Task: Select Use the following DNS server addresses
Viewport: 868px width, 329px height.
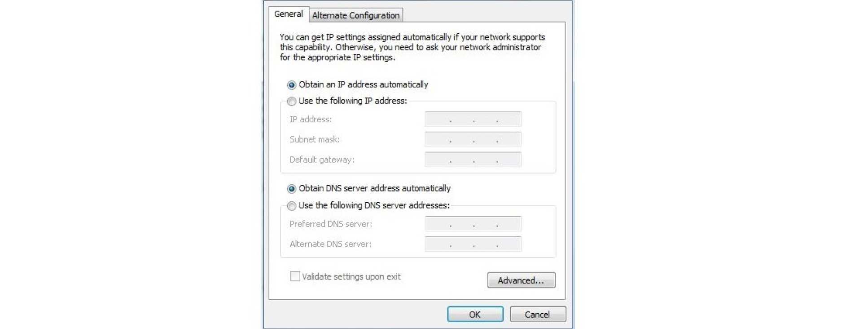Action: [x=292, y=205]
